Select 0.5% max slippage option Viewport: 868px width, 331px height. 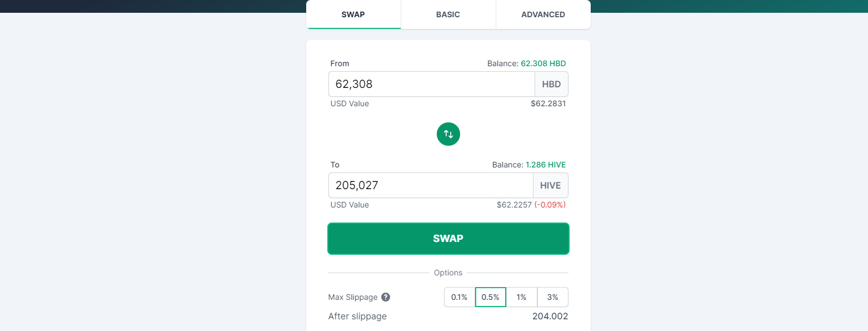(x=491, y=297)
